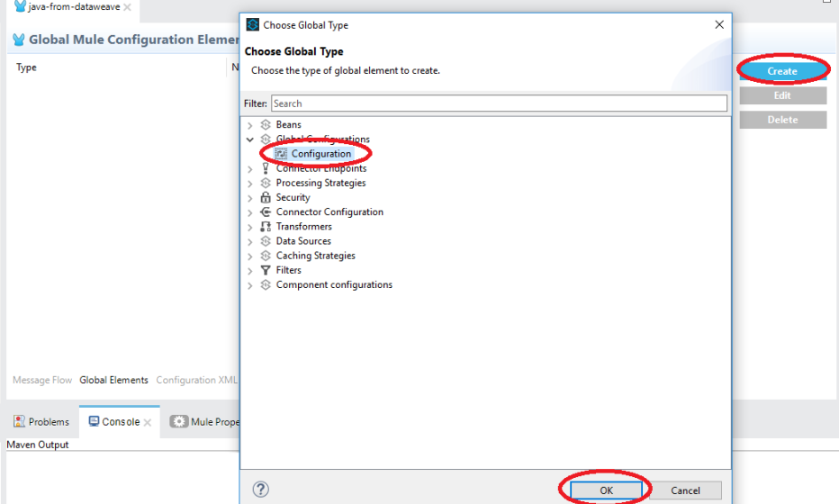
Task: Click the Mule Properties gear icon
Action: pyautogui.click(x=179, y=421)
